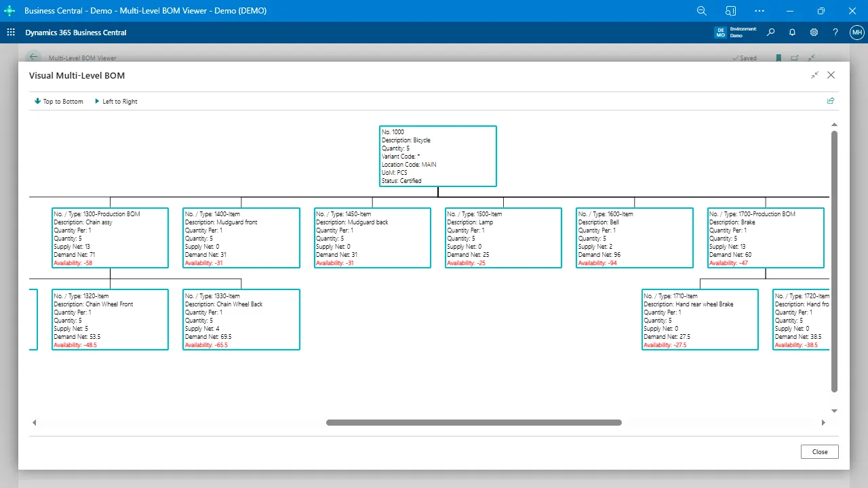Open the Multi-Level BOM Viewer breadcrumb

81,58
